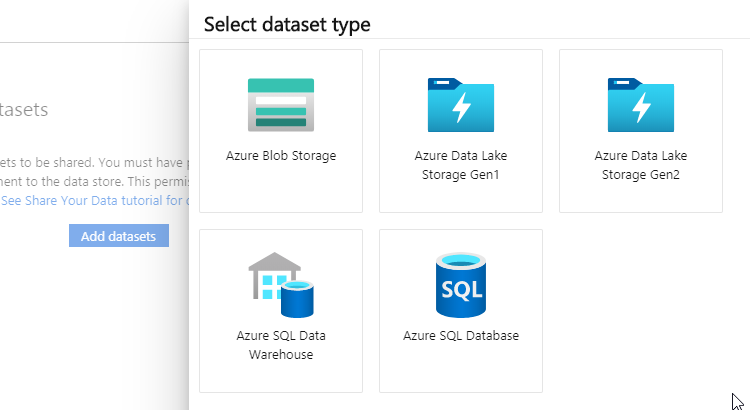Click the Azure Blob Storage label
Image resolution: width=750 pixels, height=410 pixels.
click(x=281, y=156)
